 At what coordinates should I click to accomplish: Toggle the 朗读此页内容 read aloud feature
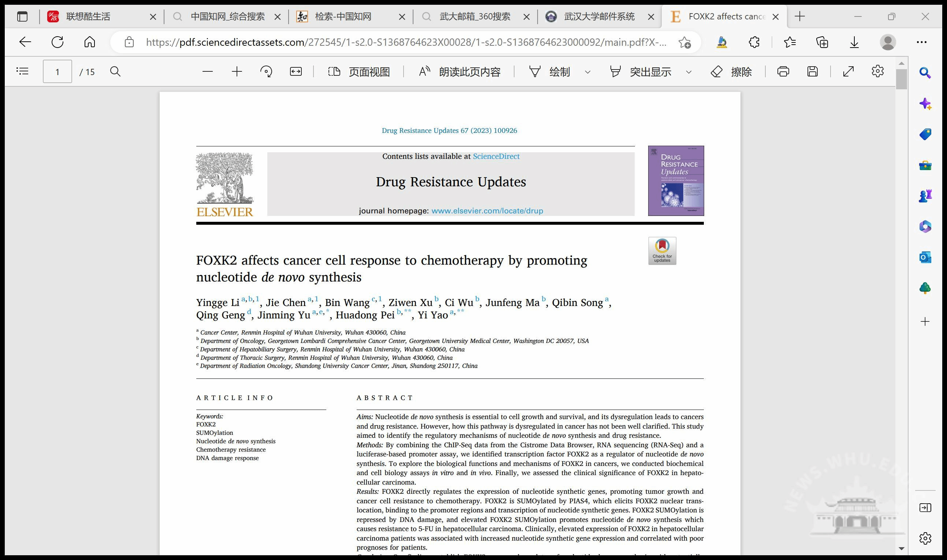point(460,71)
